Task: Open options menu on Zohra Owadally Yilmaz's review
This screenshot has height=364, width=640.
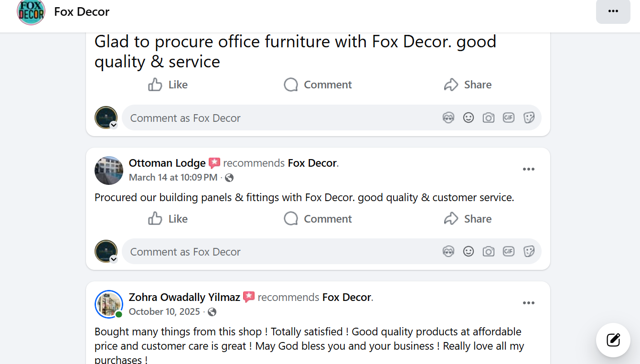Action: [x=528, y=303]
